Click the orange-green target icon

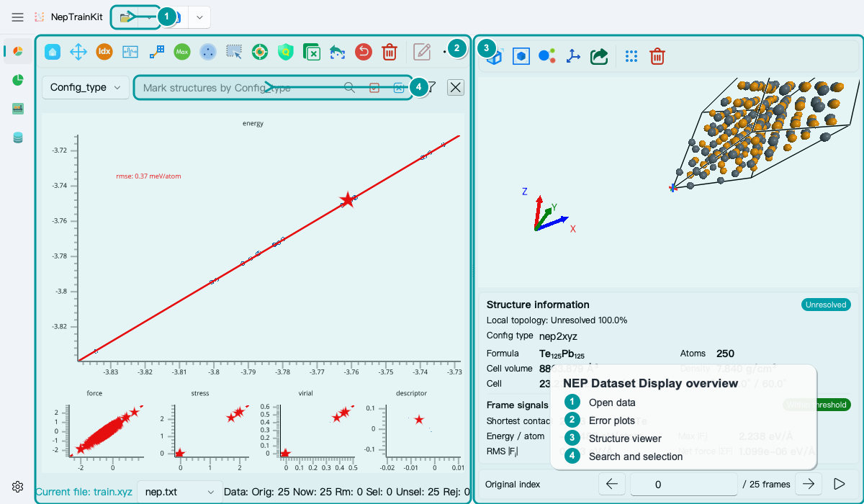point(260,52)
